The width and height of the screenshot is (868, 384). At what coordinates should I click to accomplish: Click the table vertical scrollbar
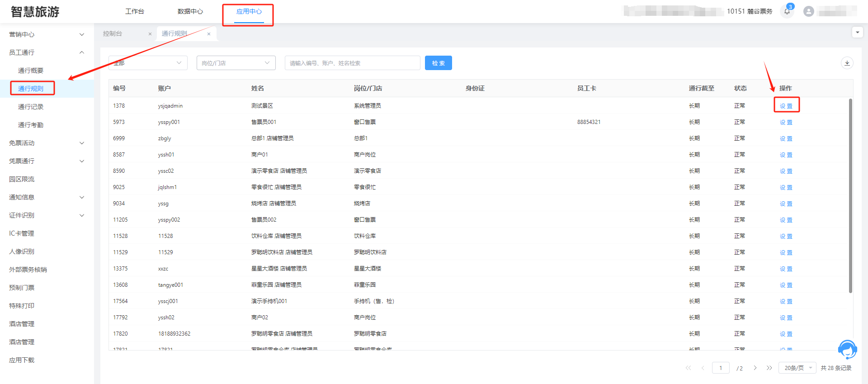pos(850,194)
